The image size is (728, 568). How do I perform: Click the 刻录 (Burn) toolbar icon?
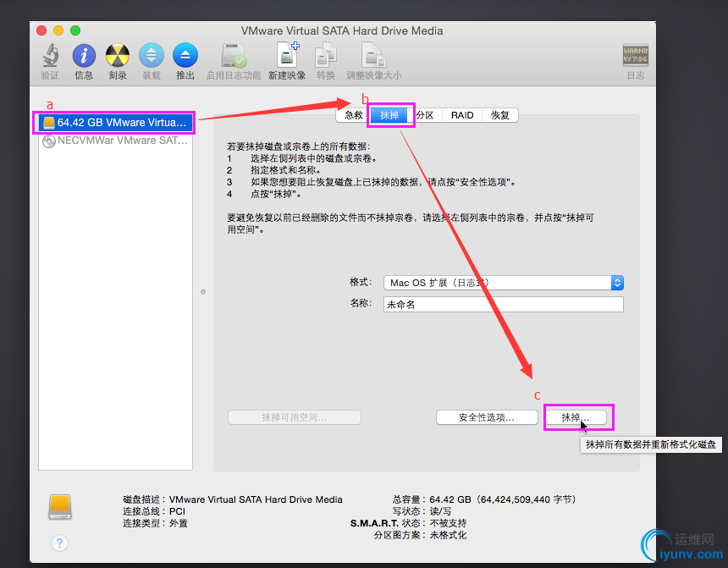(118, 56)
